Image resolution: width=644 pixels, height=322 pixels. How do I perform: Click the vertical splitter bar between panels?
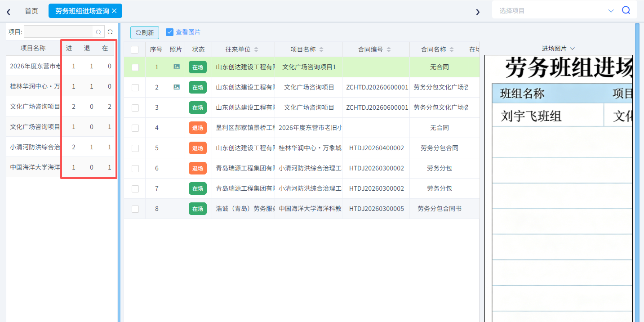coord(120,173)
